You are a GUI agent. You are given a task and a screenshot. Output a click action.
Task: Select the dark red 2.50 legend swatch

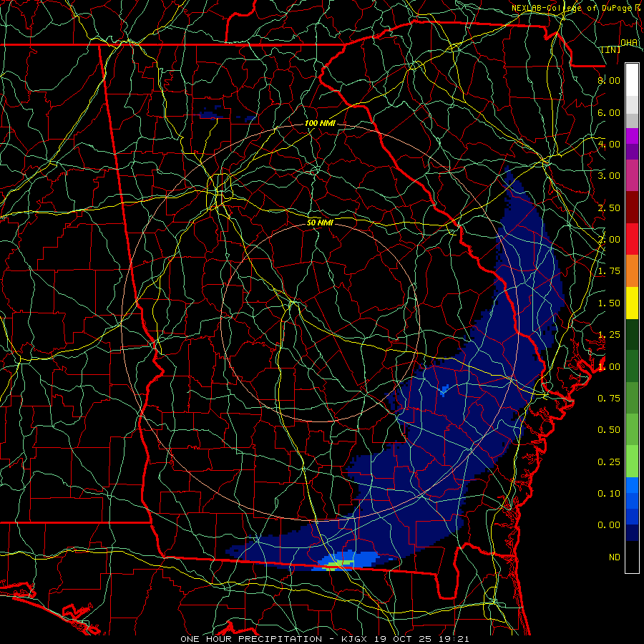pyautogui.click(x=632, y=208)
